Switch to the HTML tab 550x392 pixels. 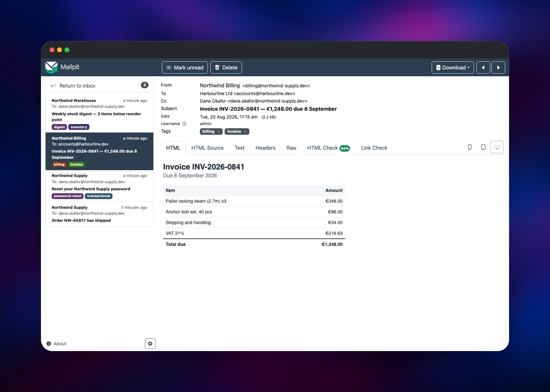pyautogui.click(x=173, y=148)
